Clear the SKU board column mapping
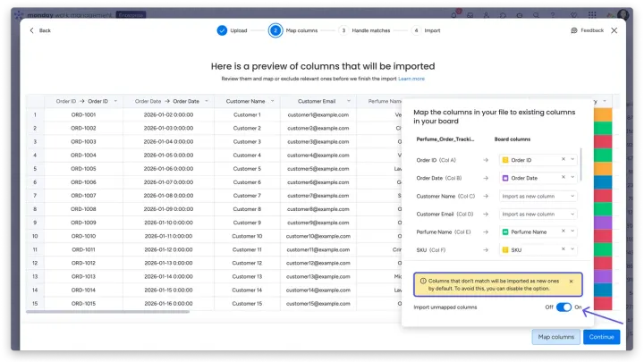 click(x=563, y=249)
